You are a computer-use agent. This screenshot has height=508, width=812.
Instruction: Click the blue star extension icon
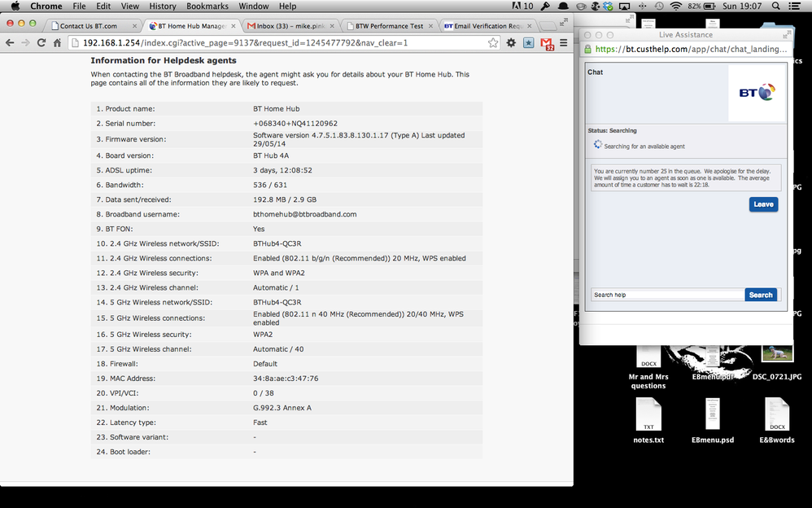[528, 42]
